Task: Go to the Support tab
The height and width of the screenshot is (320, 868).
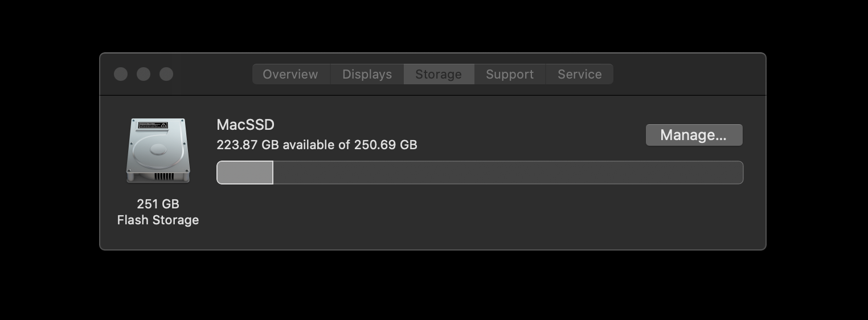Action: tap(510, 75)
